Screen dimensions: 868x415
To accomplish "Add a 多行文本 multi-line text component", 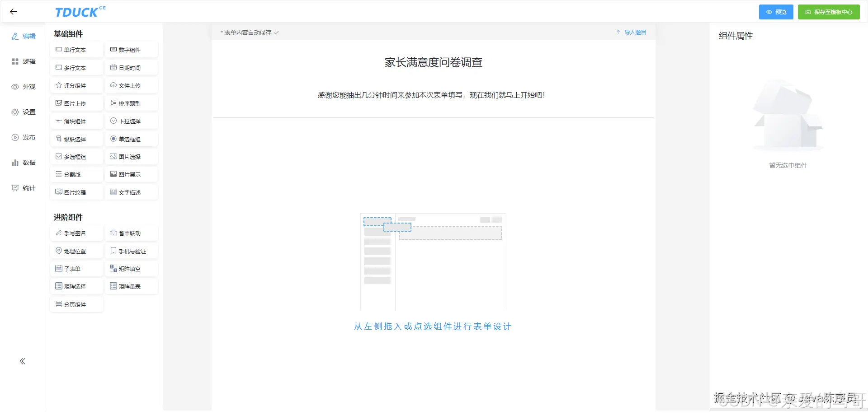I will [77, 68].
